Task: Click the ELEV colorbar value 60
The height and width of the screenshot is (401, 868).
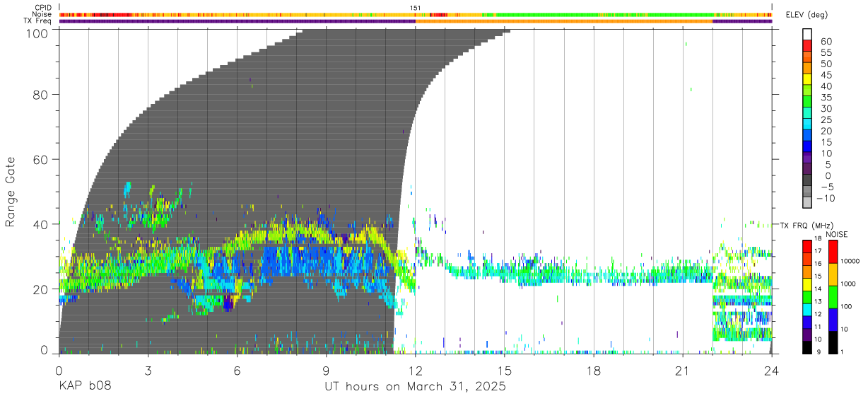Action: (x=825, y=41)
